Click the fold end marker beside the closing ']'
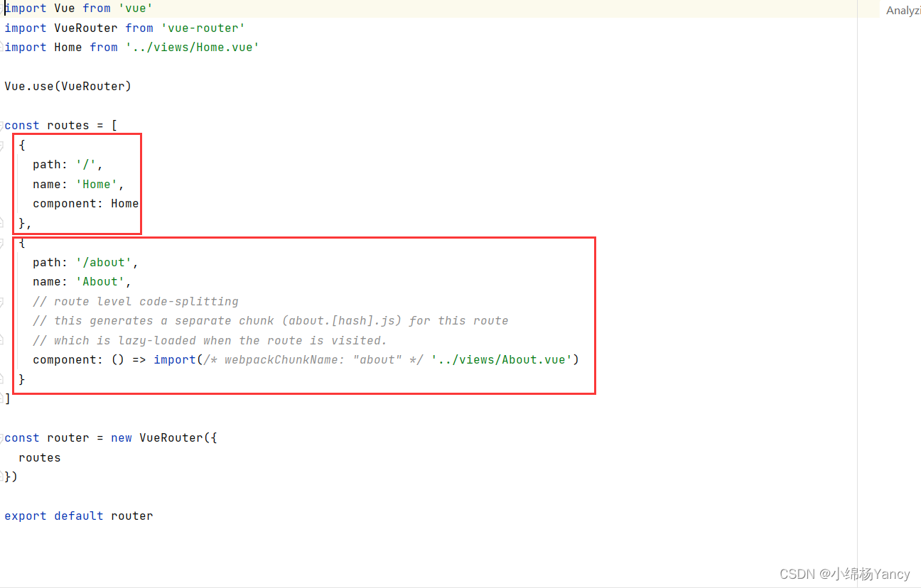 (1, 399)
